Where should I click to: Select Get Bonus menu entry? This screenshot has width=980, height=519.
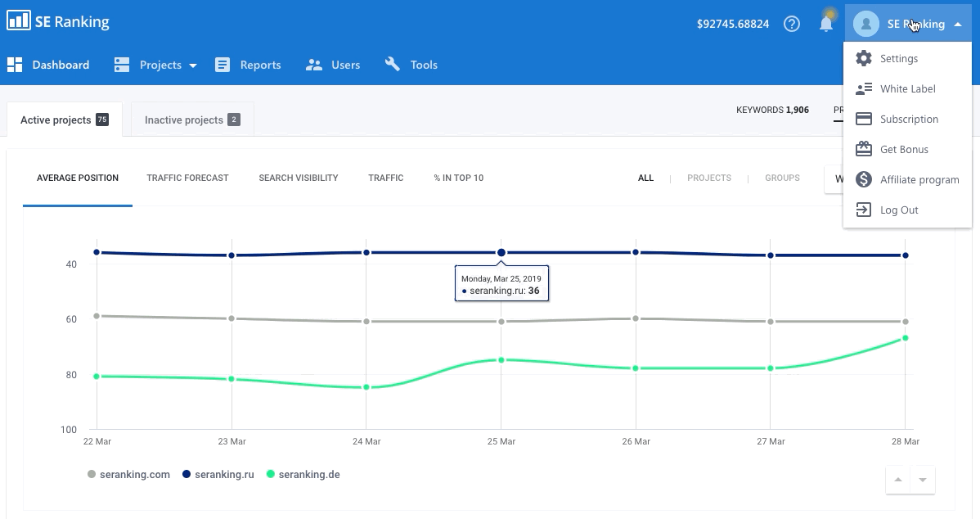[x=907, y=149]
